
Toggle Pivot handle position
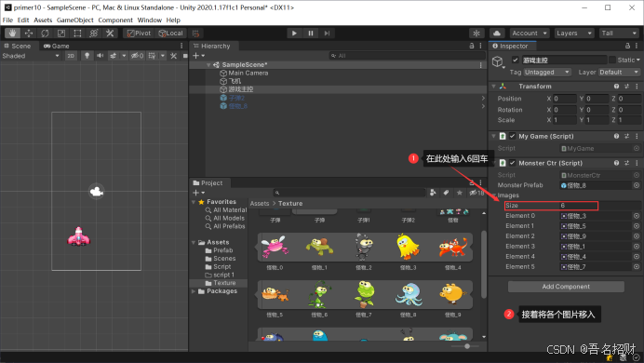(x=139, y=34)
